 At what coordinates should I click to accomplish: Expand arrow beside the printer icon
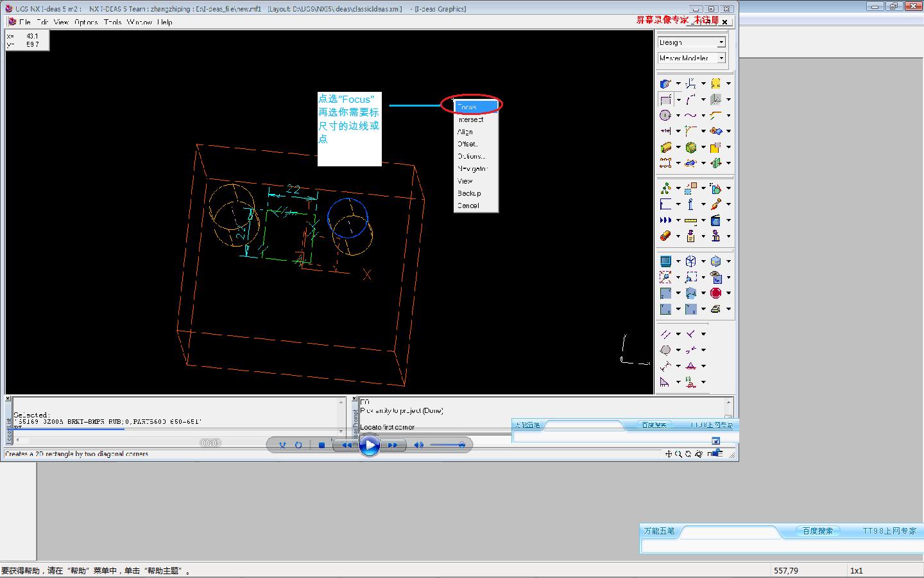[x=728, y=309]
